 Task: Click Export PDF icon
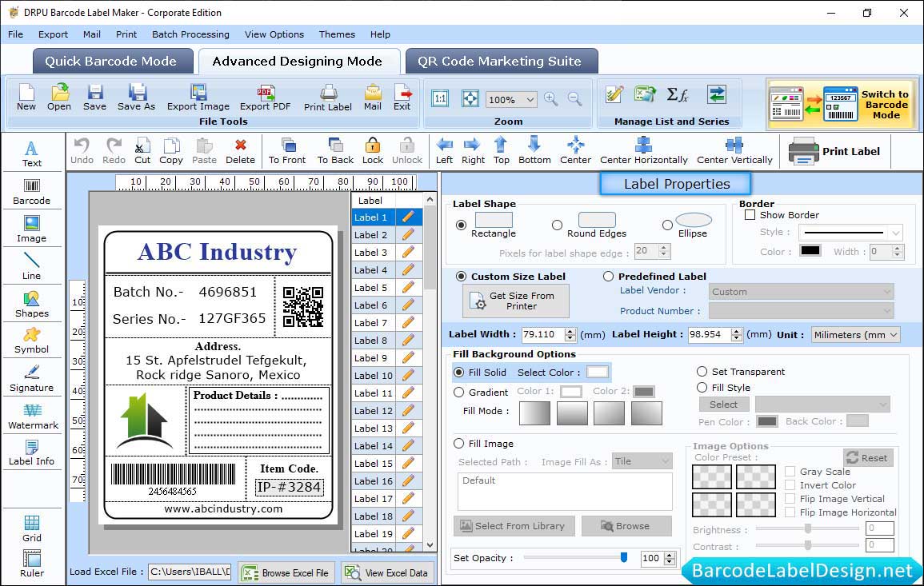pyautogui.click(x=265, y=98)
